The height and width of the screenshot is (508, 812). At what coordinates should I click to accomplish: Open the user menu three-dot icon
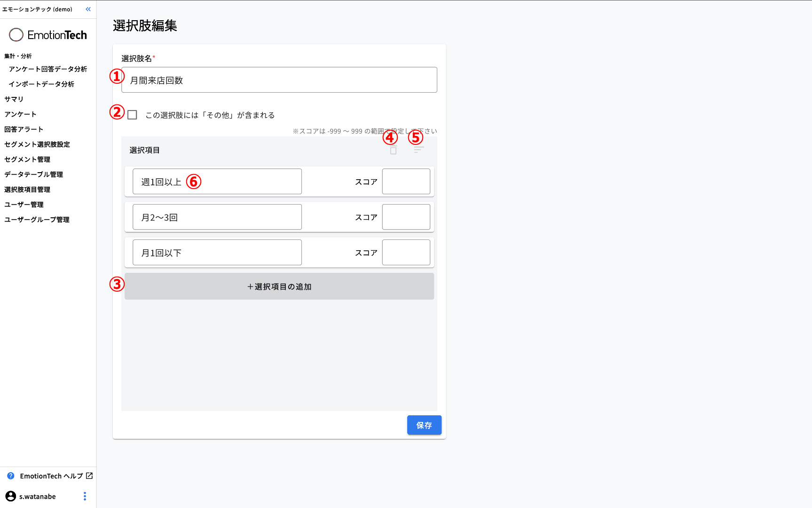pyautogui.click(x=85, y=496)
